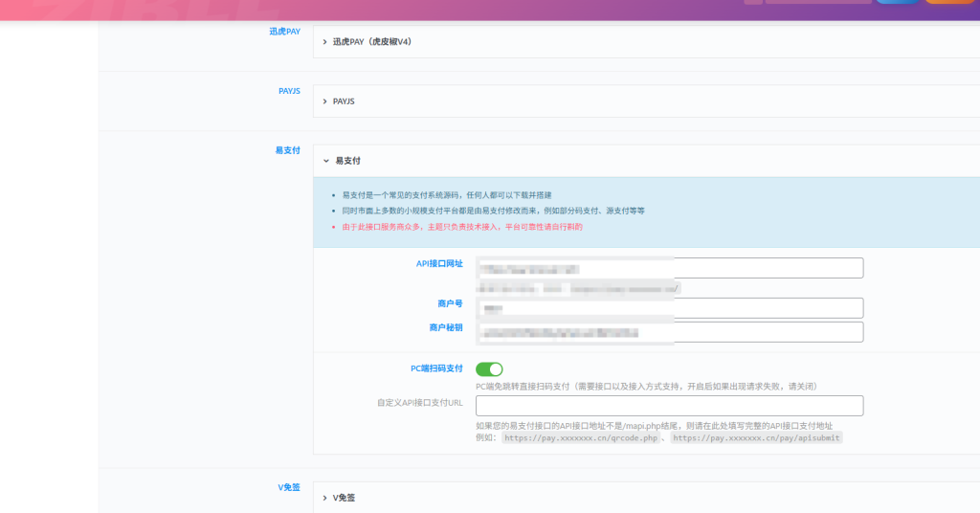Viewport: 980px width, 513px height.
Task: Click the red warning about 平台可靠性
Action: pyautogui.click(x=462, y=227)
